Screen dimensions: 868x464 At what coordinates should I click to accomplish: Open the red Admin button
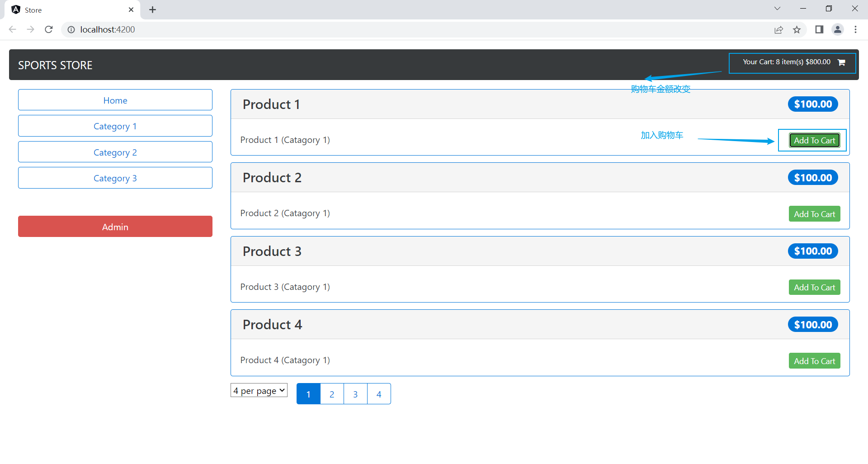[115, 227]
